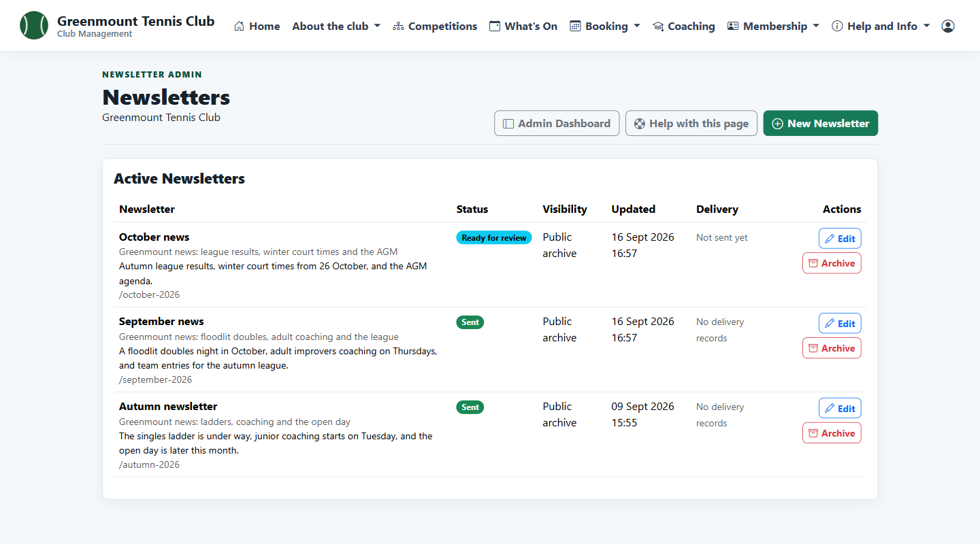Click the September news title
980x544 pixels.
(x=161, y=322)
